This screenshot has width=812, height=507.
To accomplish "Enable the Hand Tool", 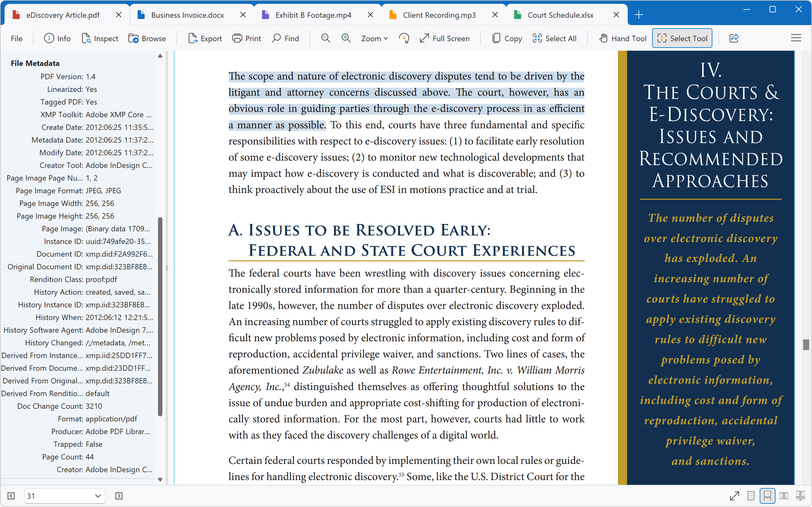I will click(x=623, y=38).
